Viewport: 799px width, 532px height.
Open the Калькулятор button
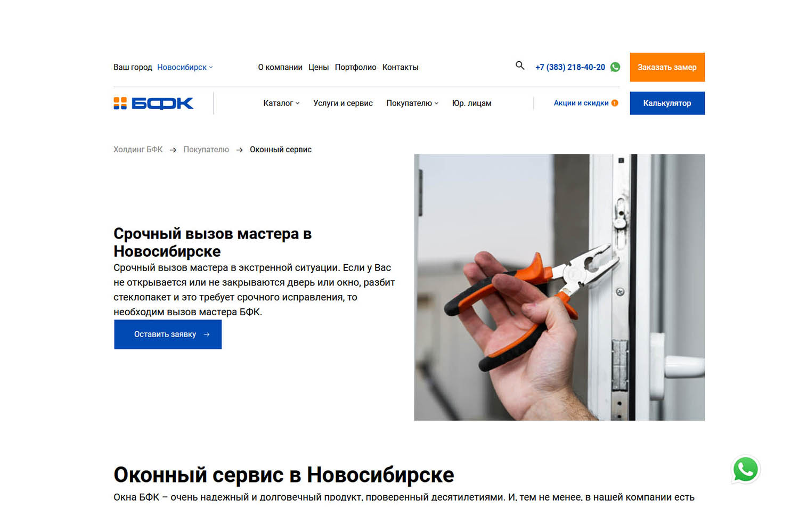click(667, 103)
